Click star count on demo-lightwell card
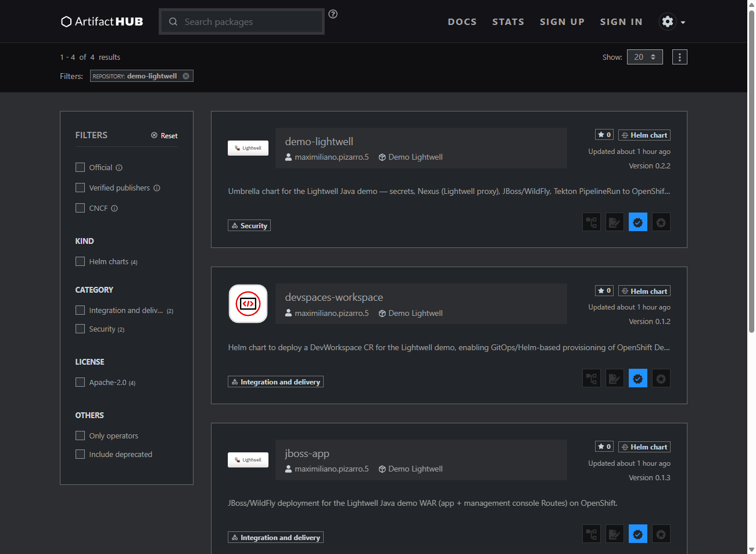 (x=604, y=135)
